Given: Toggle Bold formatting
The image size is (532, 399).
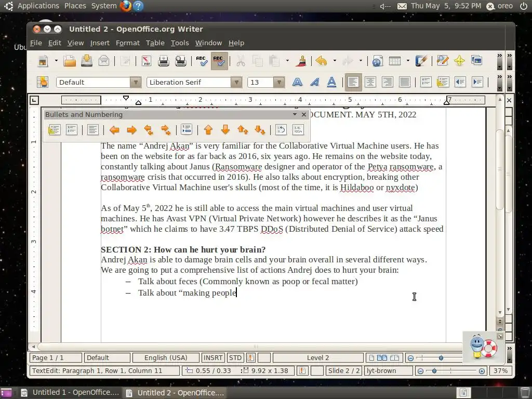Looking at the screenshot, I should (x=297, y=82).
